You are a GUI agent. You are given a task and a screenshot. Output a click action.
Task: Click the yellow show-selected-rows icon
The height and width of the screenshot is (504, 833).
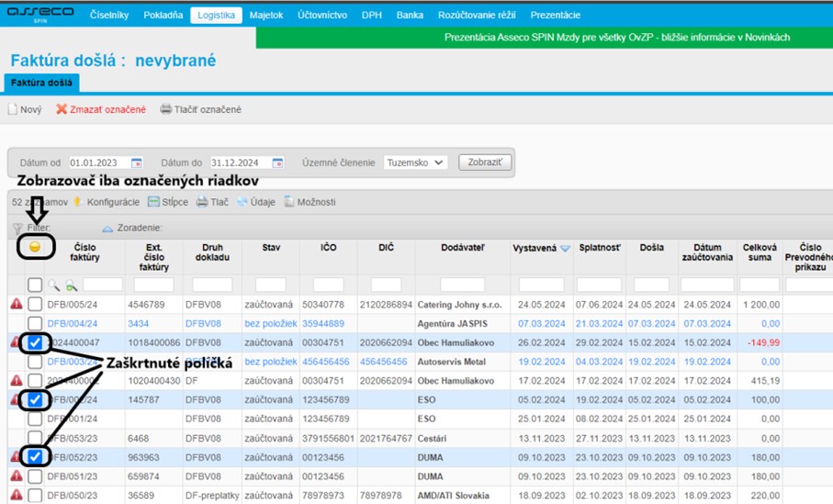tap(35, 247)
